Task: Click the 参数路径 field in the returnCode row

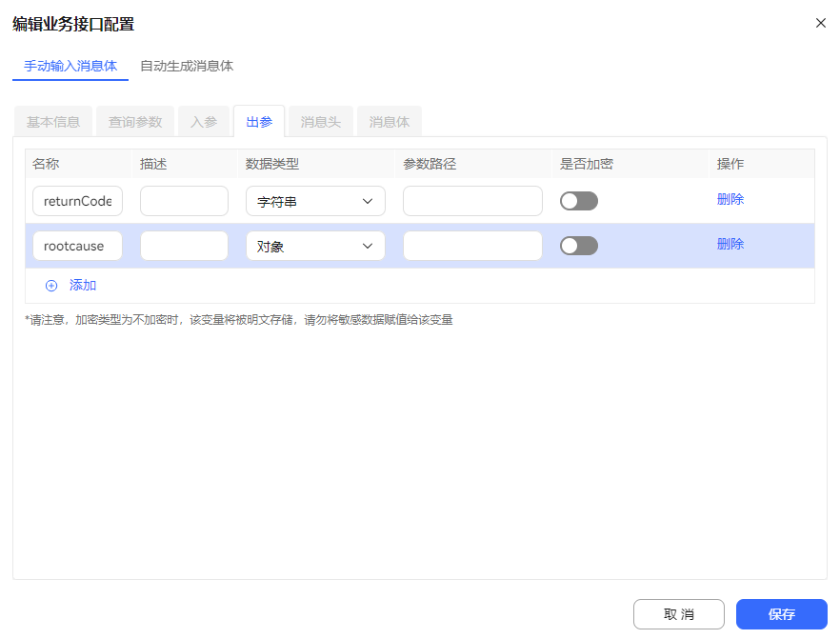Action: [472, 201]
